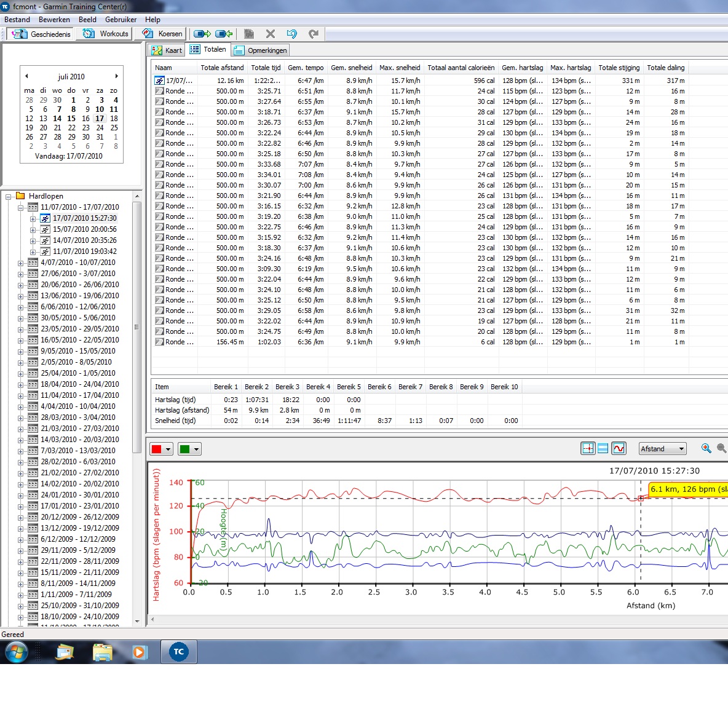
Task: Click the Hardlopen folder icon
Action: coord(20,196)
